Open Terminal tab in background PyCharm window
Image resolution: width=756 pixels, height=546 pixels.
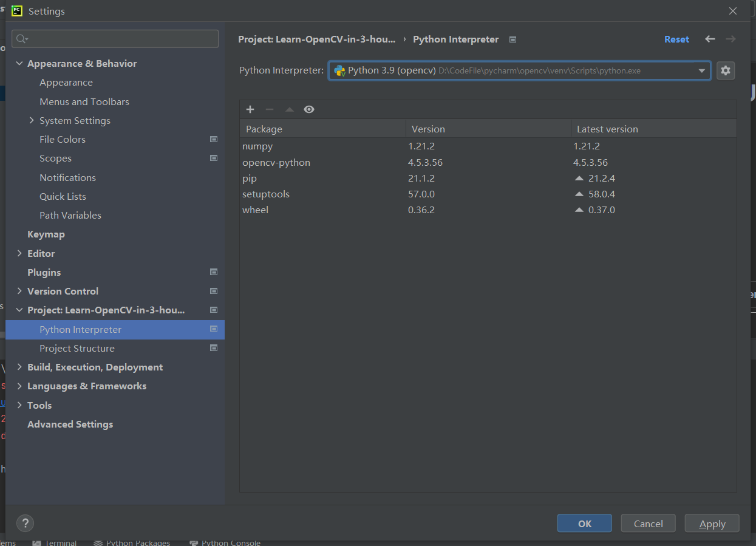[x=55, y=543]
